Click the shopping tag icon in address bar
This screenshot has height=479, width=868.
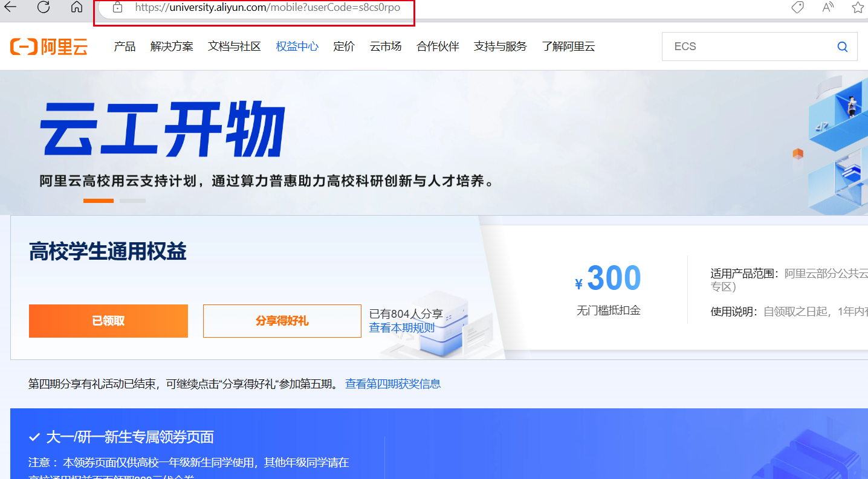(x=797, y=7)
